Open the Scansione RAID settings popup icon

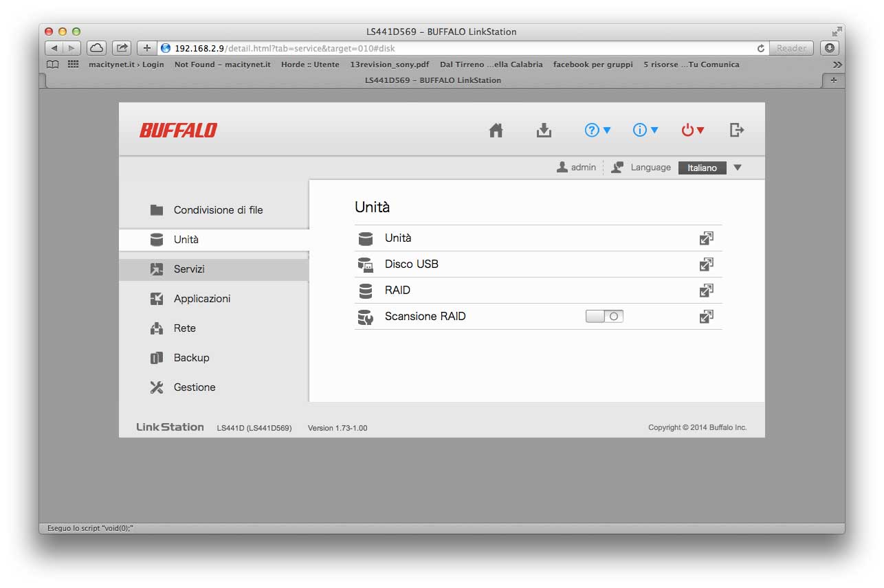tap(706, 317)
